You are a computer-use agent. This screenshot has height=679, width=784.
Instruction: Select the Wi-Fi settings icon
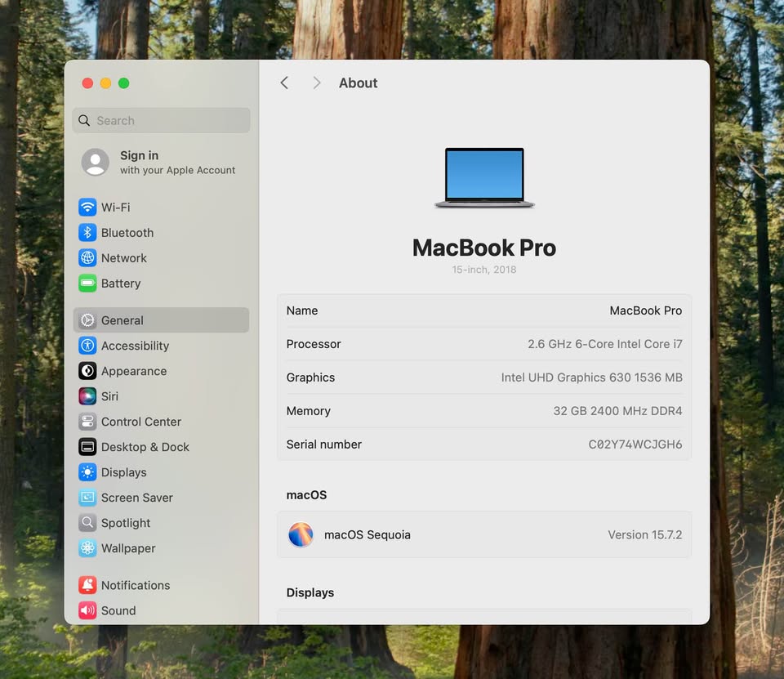87,207
